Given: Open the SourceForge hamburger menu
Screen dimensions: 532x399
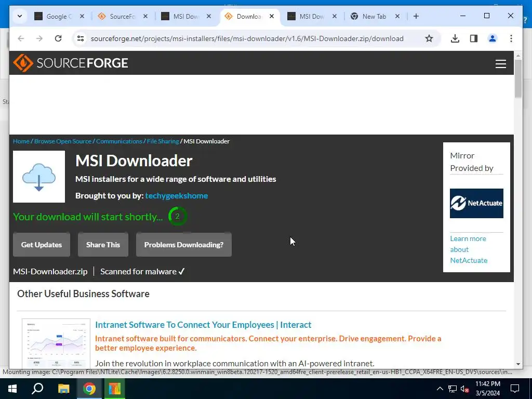Looking at the screenshot, I should tap(500, 64).
